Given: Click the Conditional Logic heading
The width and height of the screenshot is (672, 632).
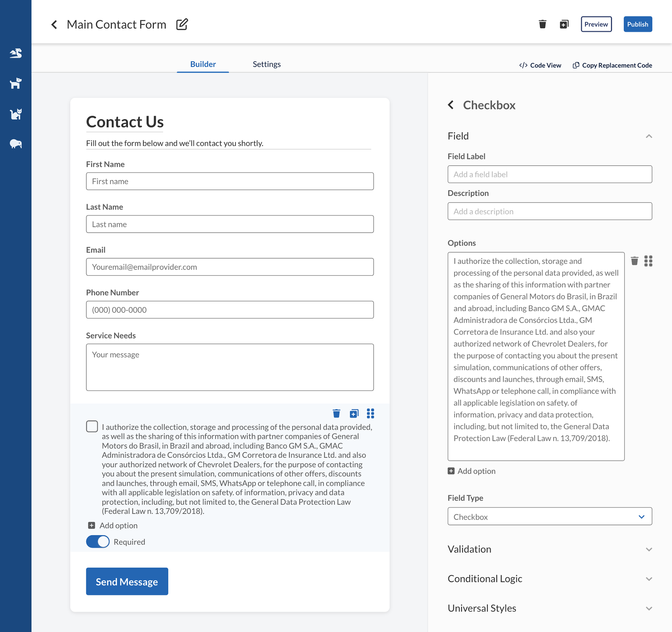Looking at the screenshot, I should click(485, 578).
